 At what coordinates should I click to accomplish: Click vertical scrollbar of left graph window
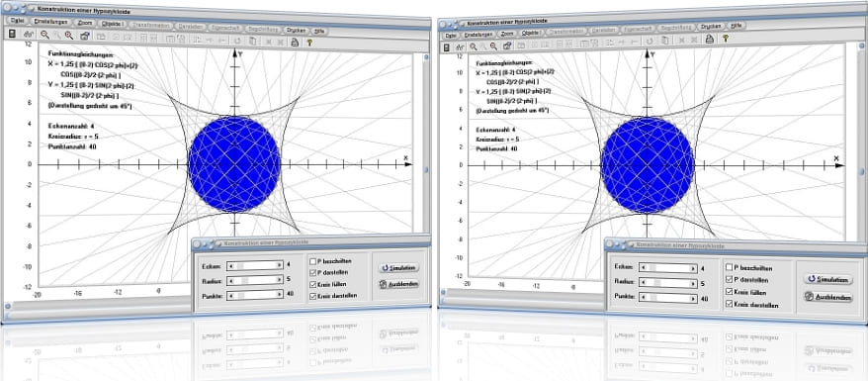pyautogui.click(x=426, y=166)
